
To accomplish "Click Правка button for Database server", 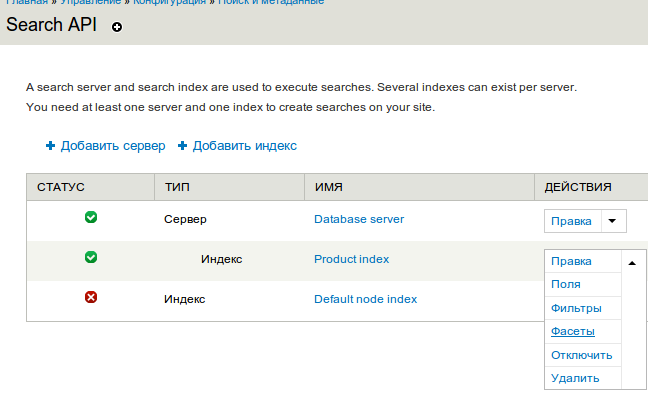I will coord(571,221).
